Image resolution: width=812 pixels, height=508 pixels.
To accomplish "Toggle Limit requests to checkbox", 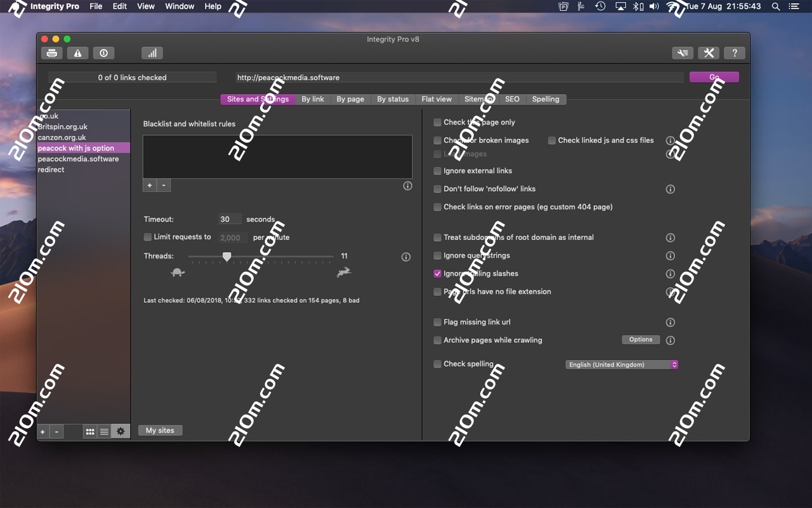I will tap(148, 237).
